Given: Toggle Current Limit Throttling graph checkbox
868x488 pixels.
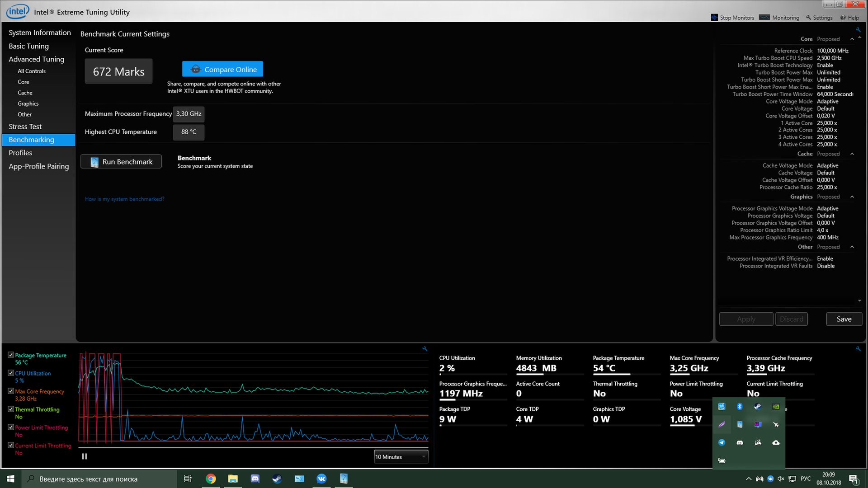Looking at the screenshot, I should click(x=11, y=446).
